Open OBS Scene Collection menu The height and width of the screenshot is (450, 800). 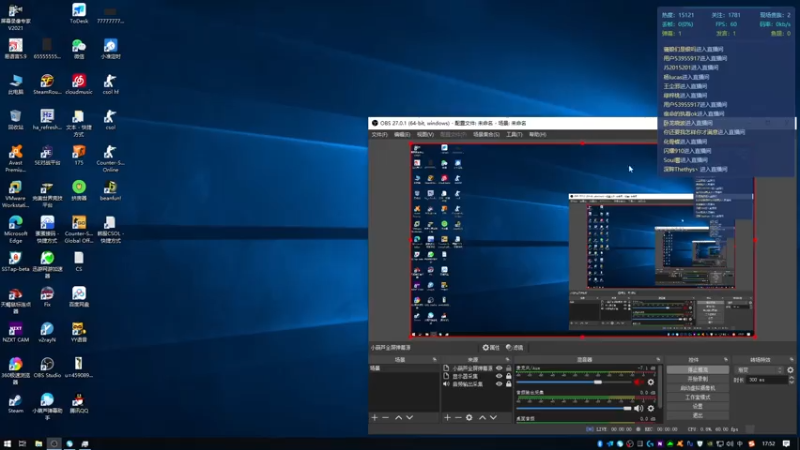(486, 135)
